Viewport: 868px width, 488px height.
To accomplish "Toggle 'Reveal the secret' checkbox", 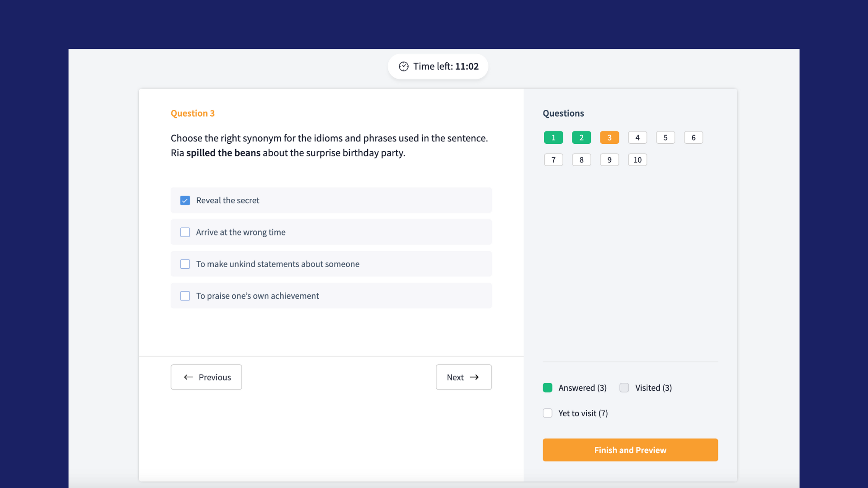I will tap(185, 200).
